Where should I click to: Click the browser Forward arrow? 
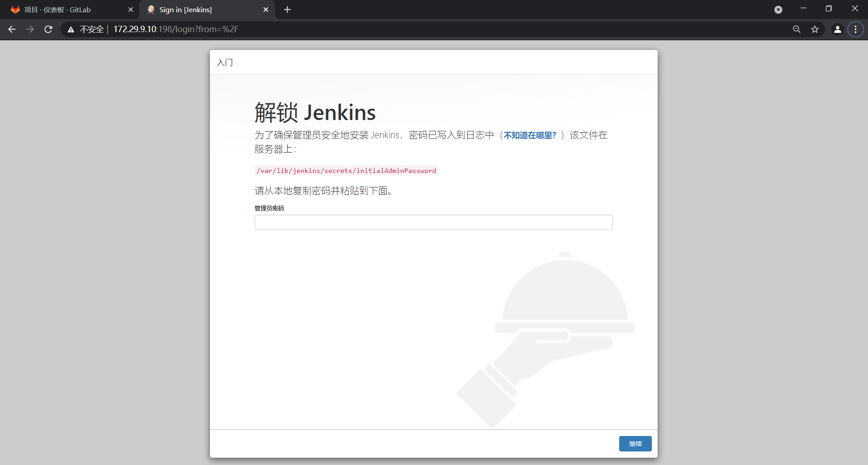(x=30, y=29)
